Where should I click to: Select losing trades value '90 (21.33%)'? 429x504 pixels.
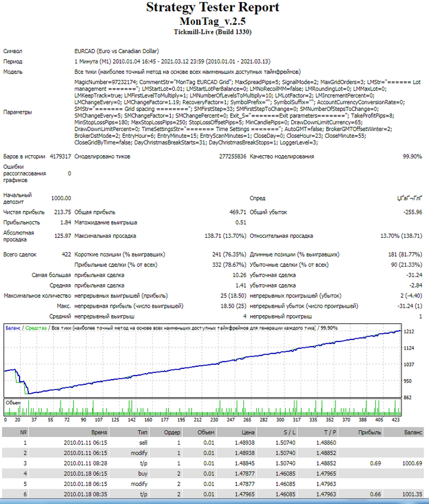pos(406,265)
